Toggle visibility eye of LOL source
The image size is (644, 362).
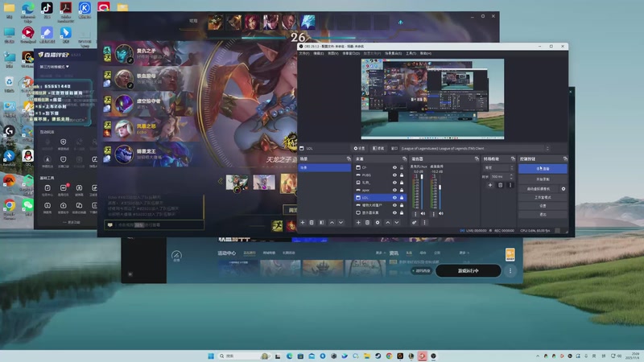(394, 197)
